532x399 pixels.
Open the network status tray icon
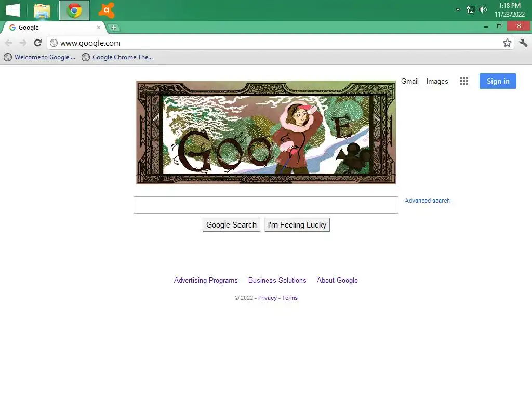471,10
